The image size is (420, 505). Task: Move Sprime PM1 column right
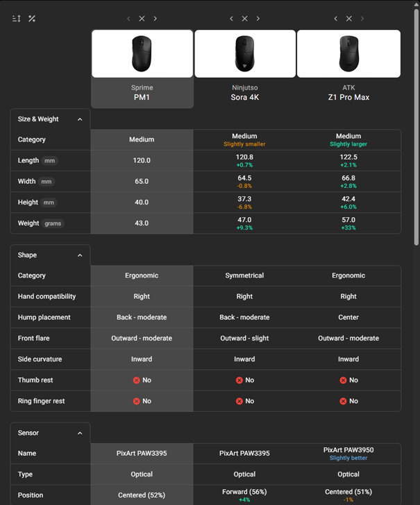point(155,19)
